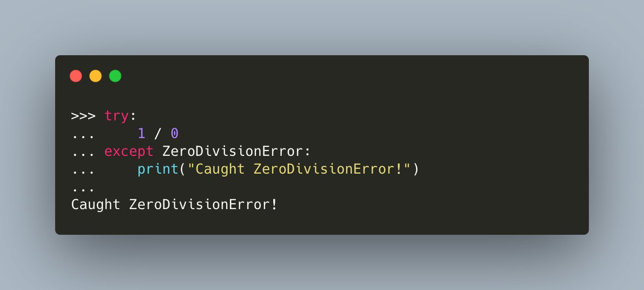644x290 pixels.
Task: Click the green maximize window dot
Action: click(115, 76)
